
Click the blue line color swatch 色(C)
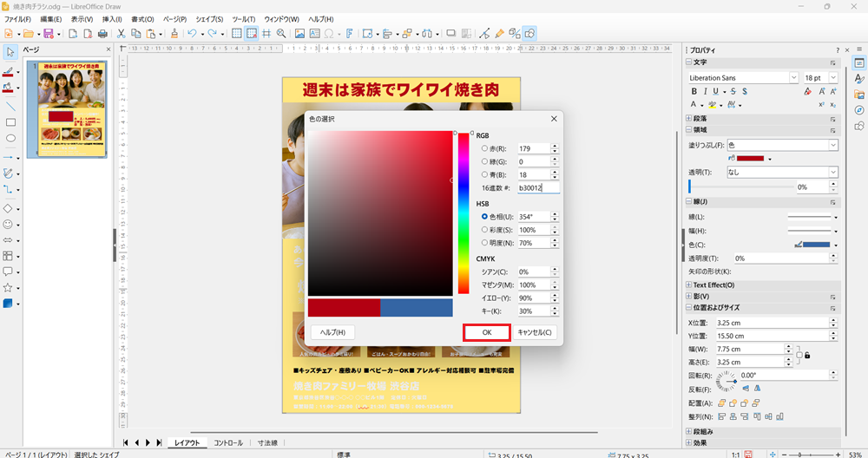pos(816,245)
